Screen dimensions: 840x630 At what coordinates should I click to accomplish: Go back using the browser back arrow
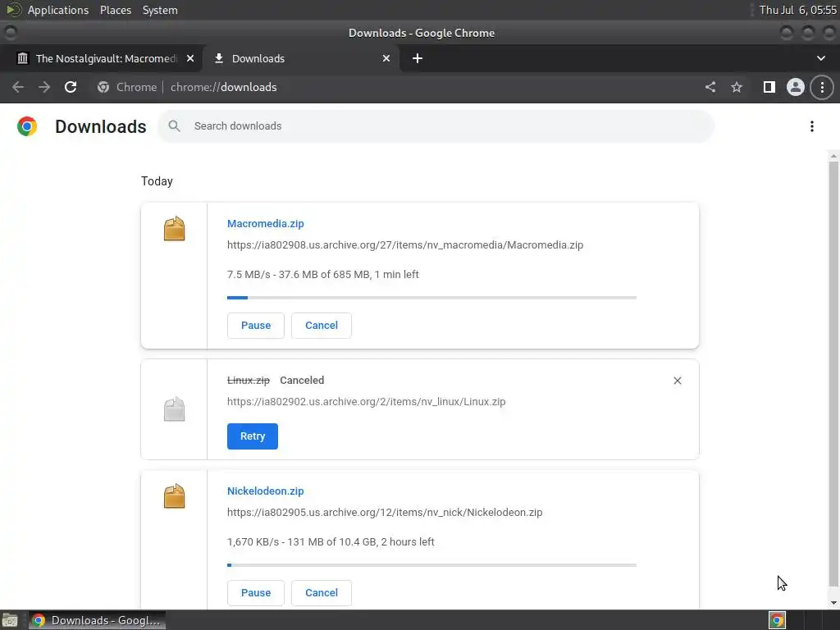point(18,87)
